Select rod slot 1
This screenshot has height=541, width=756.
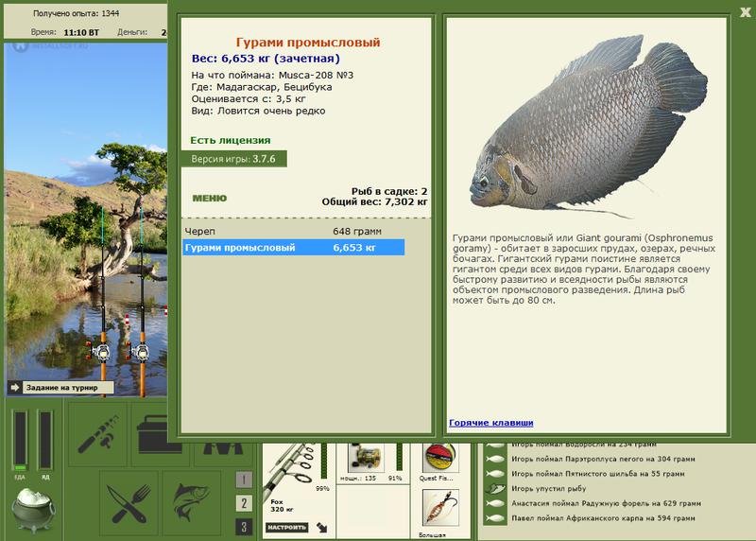click(x=244, y=480)
